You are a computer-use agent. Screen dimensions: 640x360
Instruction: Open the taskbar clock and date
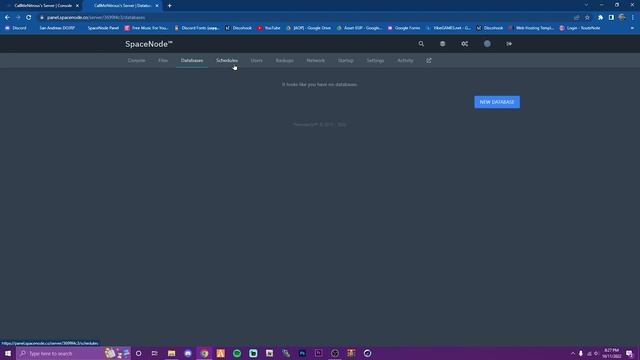(x=611, y=353)
